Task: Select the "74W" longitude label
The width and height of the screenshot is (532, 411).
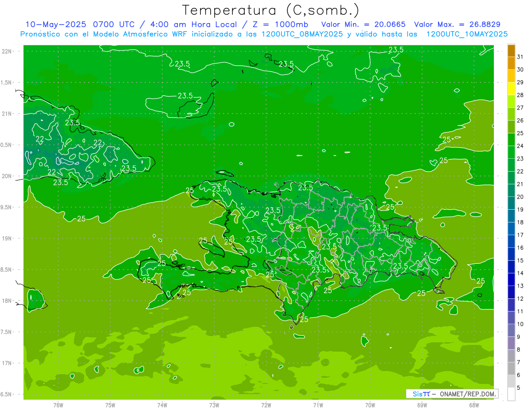Action: click(x=162, y=405)
